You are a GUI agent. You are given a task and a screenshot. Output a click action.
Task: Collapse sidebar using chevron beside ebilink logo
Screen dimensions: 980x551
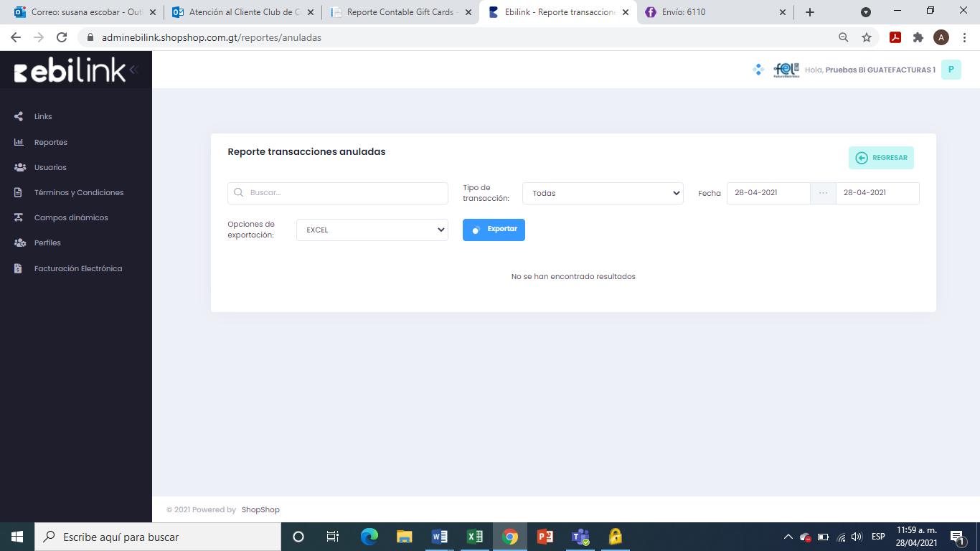pos(133,70)
